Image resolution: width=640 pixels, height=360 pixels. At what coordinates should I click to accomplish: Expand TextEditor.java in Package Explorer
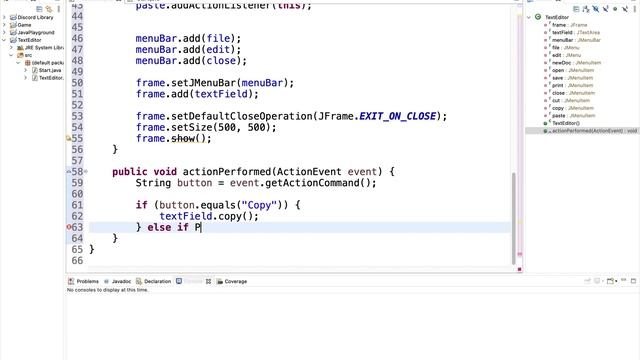pos(26,78)
